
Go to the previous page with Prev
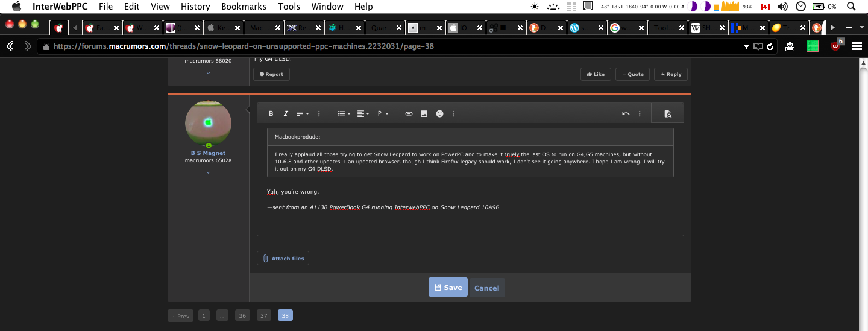tap(181, 316)
